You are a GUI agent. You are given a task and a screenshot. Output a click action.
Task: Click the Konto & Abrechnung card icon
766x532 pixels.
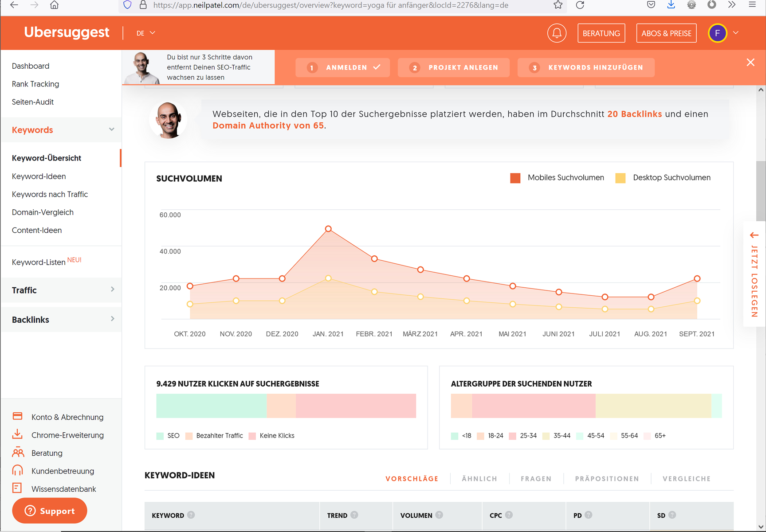click(x=18, y=416)
